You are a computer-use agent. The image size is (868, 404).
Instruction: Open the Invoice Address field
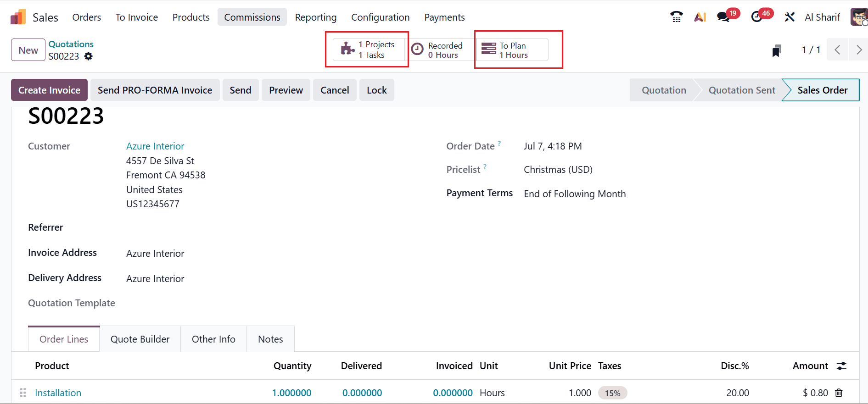155,253
